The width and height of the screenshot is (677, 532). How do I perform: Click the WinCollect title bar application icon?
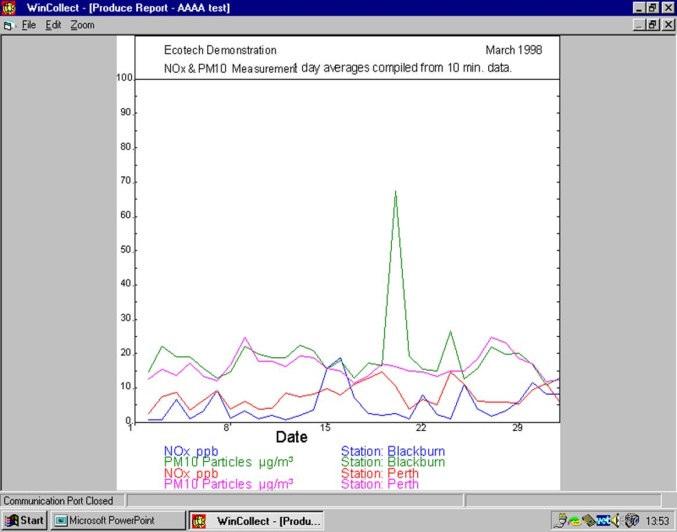point(9,7)
